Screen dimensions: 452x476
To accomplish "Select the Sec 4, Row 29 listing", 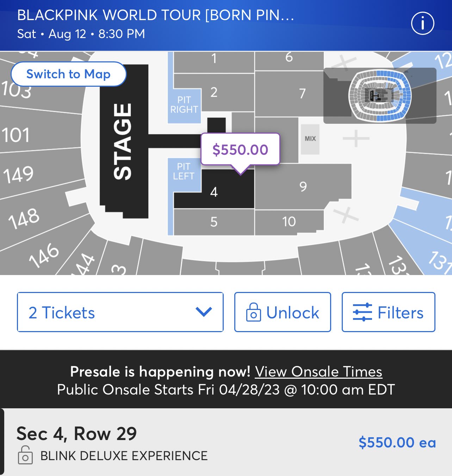I will point(226,442).
